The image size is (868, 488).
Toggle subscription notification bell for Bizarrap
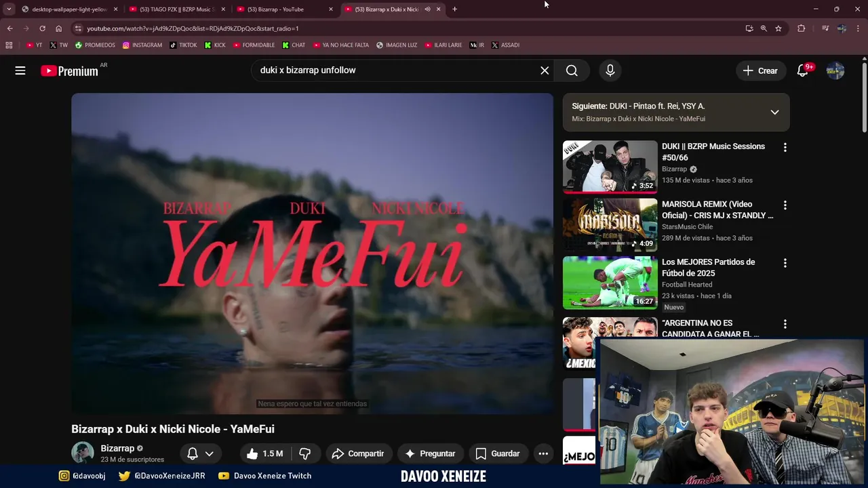(x=193, y=453)
